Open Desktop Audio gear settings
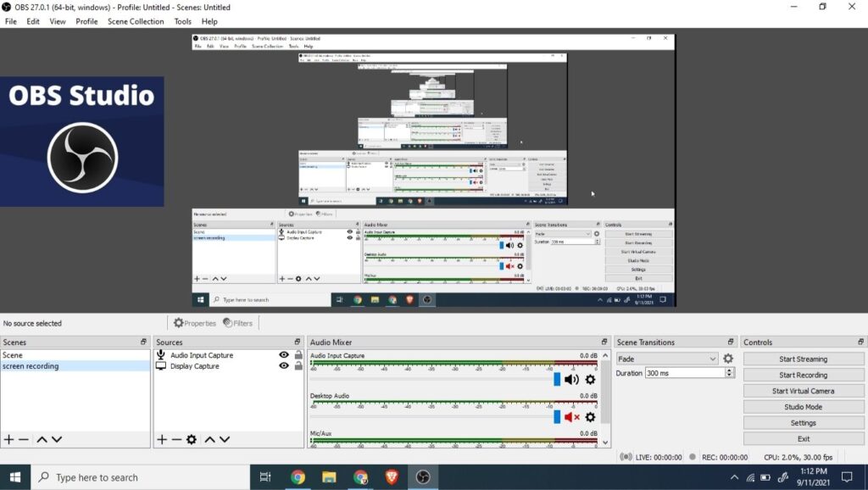The image size is (868, 490). [x=591, y=417]
